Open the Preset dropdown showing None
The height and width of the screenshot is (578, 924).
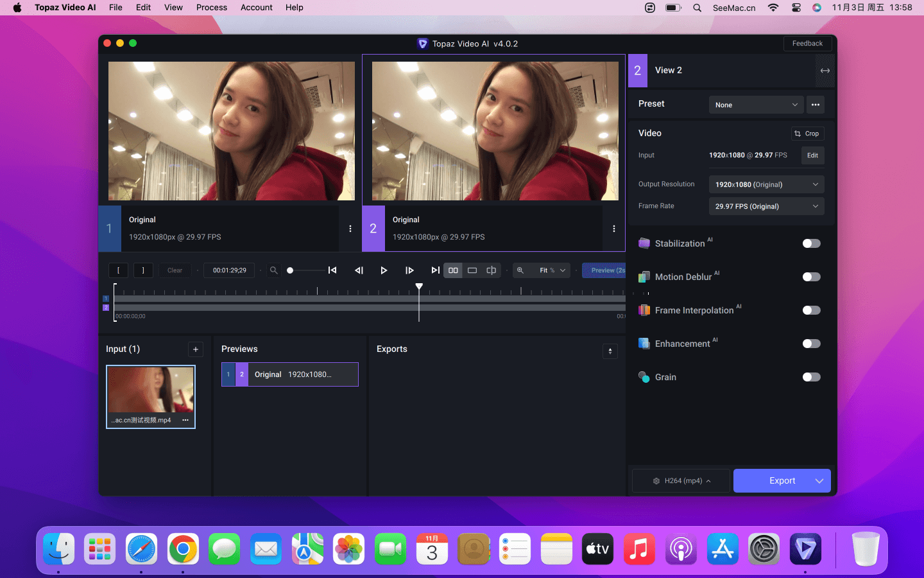pos(756,105)
